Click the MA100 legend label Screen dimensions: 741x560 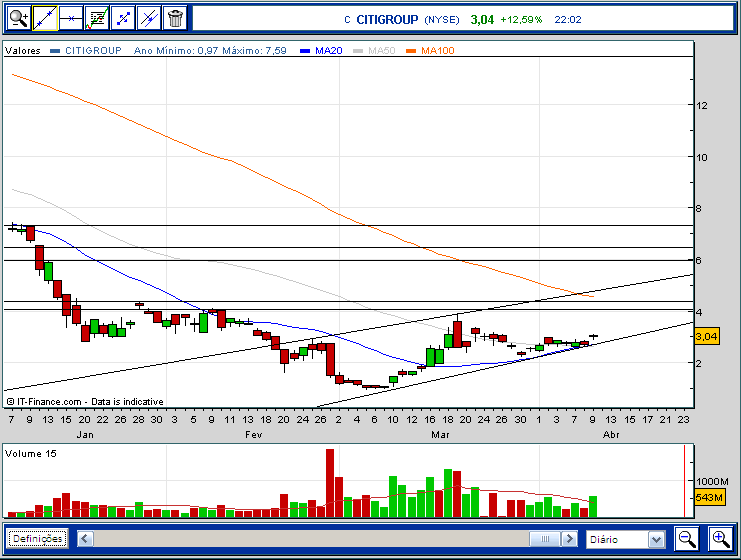pyautogui.click(x=438, y=51)
